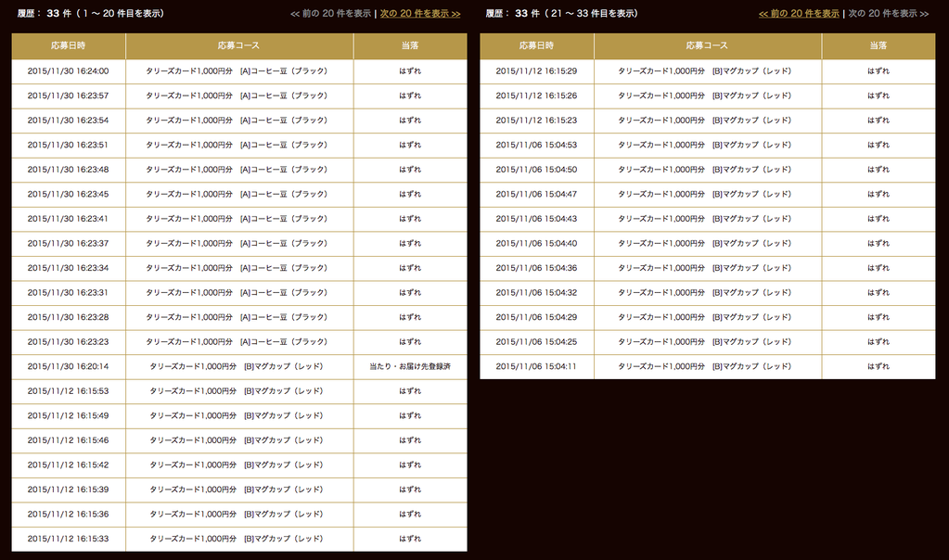949x560 pixels.
Task: Select date 2015/11/30 16:24:00
Action: [69, 71]
